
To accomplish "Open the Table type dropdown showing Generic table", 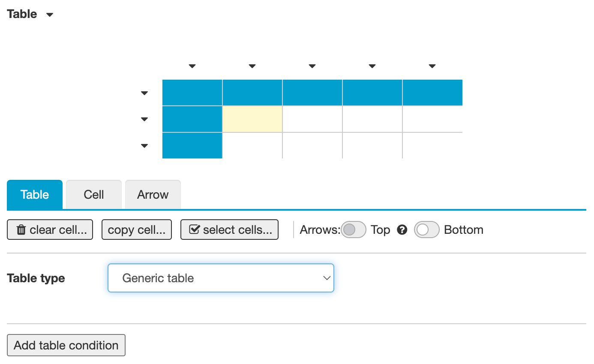I will point(221,278).
